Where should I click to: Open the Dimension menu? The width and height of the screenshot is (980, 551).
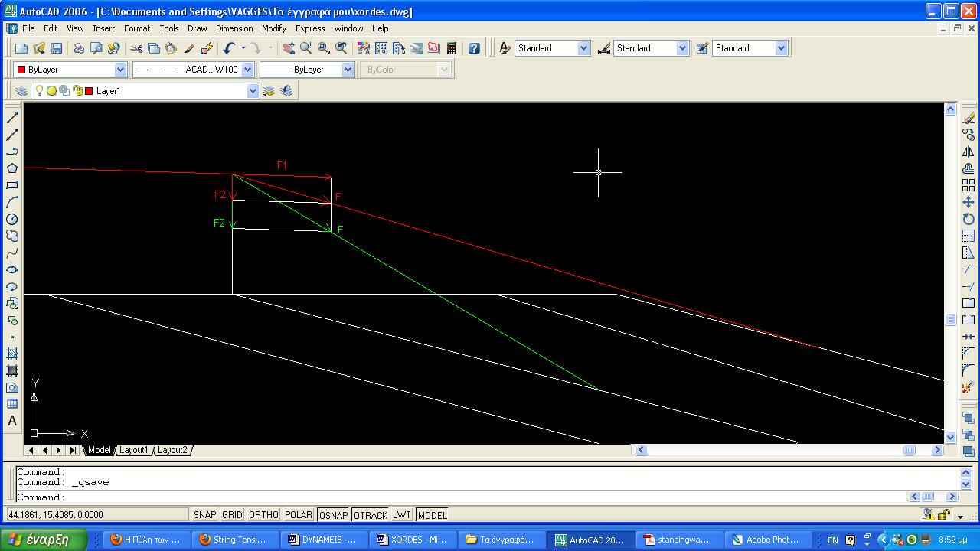(234, 28)
